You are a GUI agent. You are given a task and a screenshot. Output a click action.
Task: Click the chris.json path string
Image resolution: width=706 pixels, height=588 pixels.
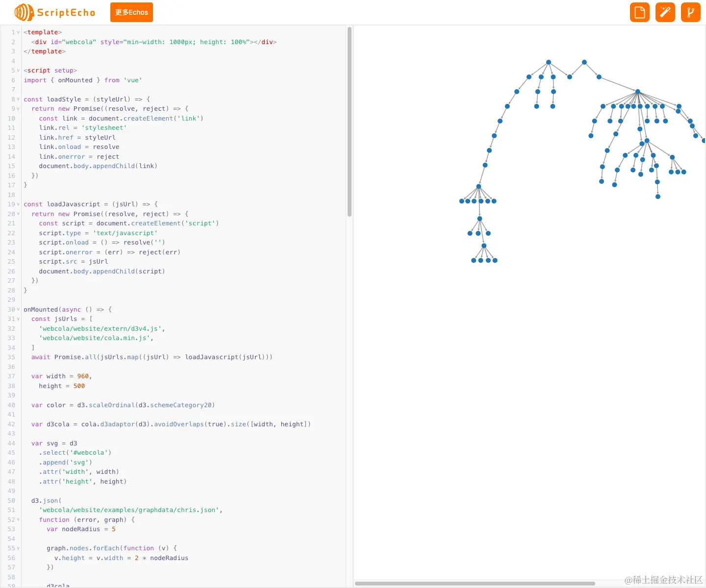point(129,510)
